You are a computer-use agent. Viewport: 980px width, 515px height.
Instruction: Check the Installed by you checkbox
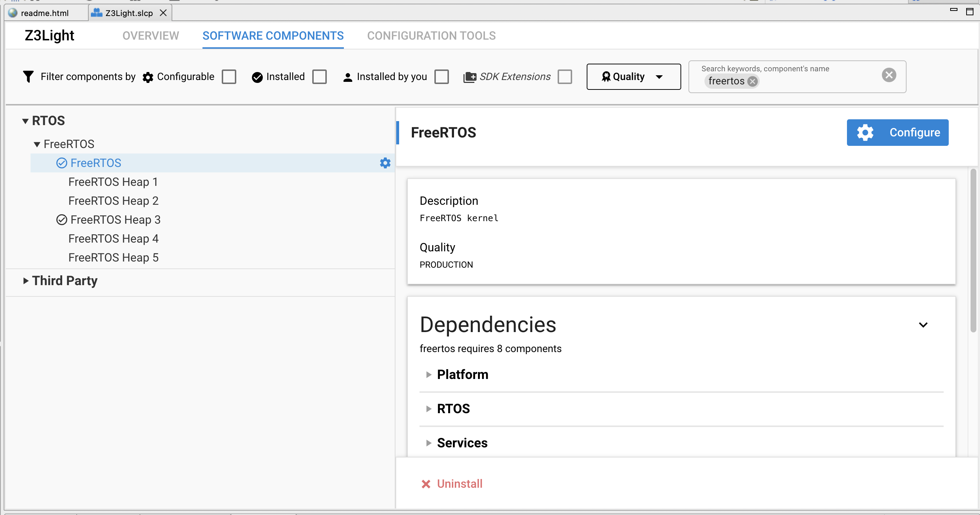tap(441, 76)
